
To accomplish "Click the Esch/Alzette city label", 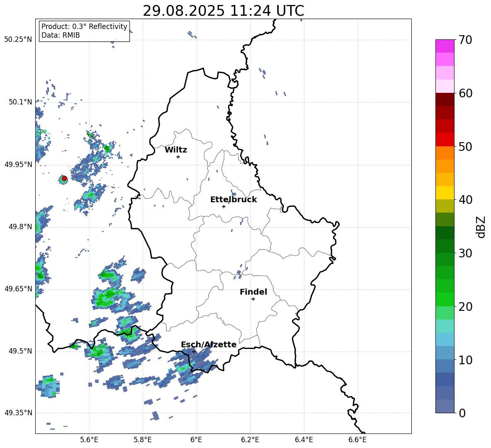I will [x=209, y=345].
